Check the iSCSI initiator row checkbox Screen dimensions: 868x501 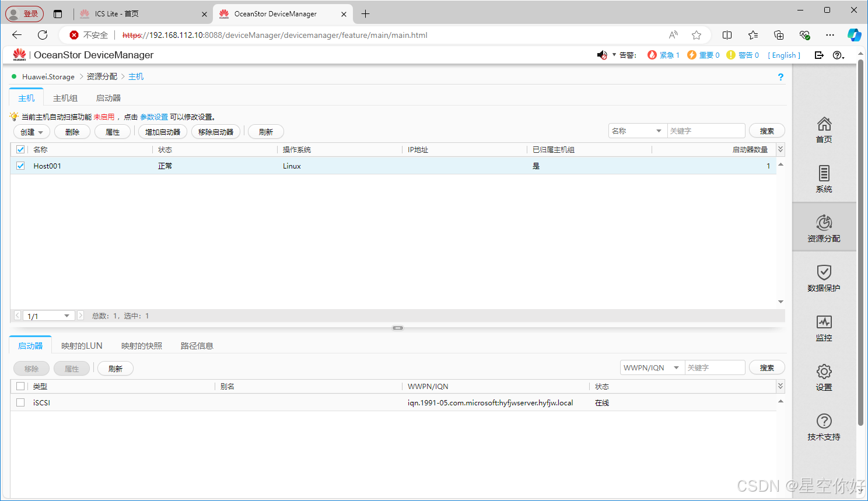(x=20, y=402)
